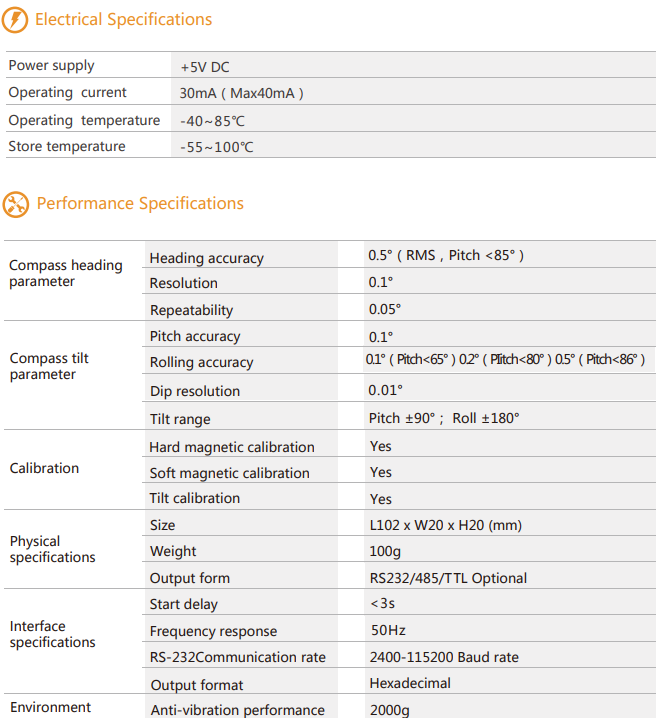Select the '-40~85℃' value
Image resolution: width=656 pixels, height=718 pixels.
(212, 121)
